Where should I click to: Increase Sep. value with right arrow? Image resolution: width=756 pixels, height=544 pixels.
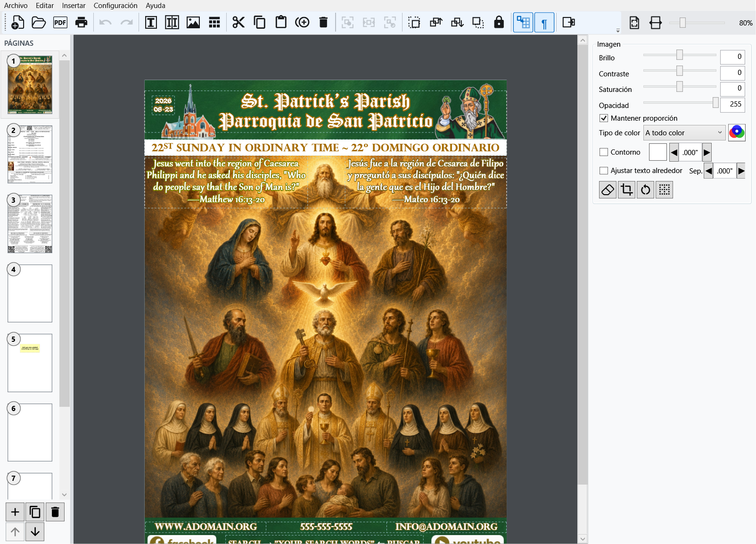(741, 171)
